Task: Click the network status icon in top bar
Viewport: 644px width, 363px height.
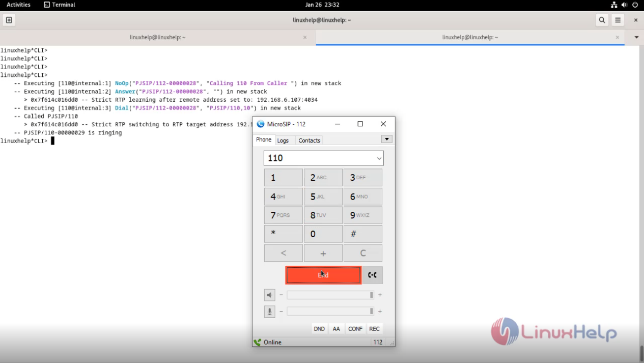Action: [x=614, y=5]
